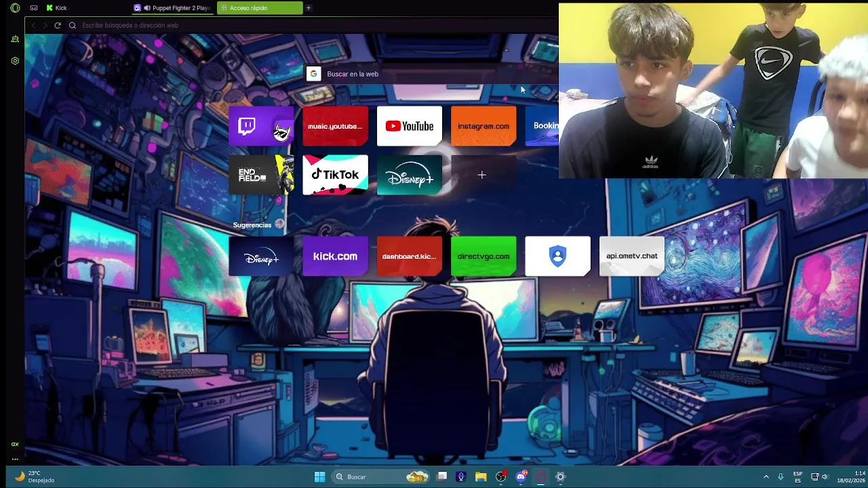Viewport: 868px width, 488px height.
Task: Click the taskbar Buscar search box
Action: pos(382,476)
